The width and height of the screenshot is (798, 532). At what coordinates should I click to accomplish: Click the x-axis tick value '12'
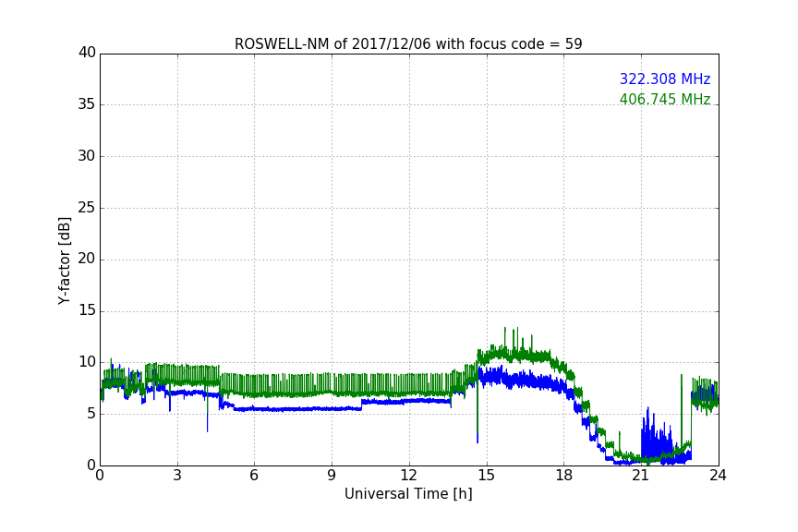tap(408, 476)
